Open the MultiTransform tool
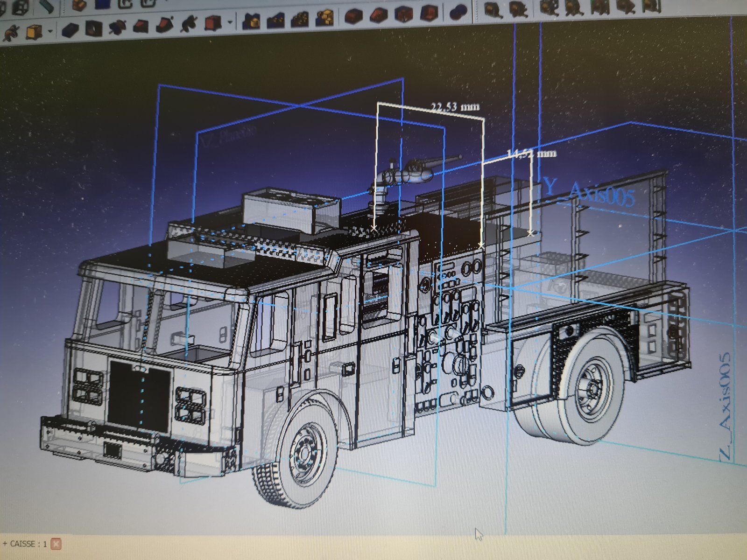 [x=324, y=18]
